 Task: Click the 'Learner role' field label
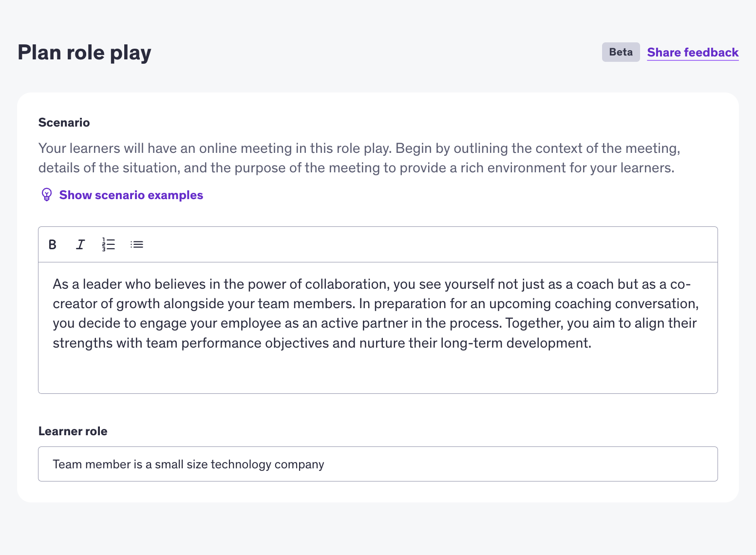[73, 431]
